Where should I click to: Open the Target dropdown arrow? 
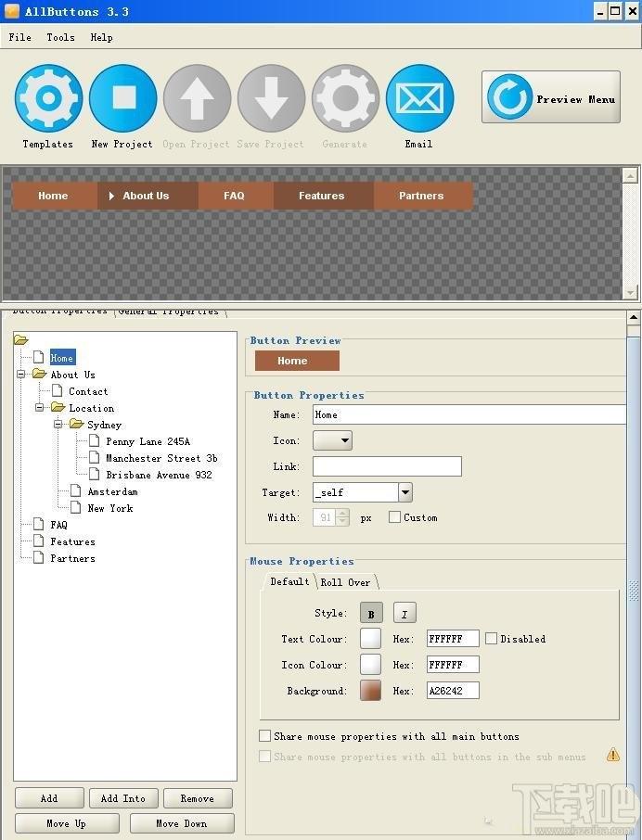click(x=405, y=492)
